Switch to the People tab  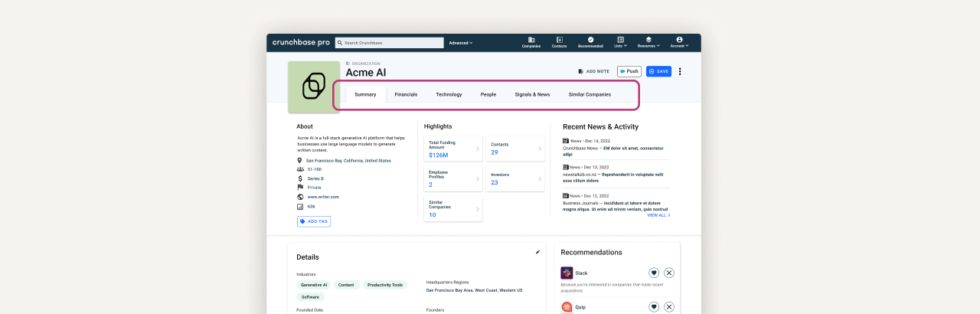tap(488, 94)
